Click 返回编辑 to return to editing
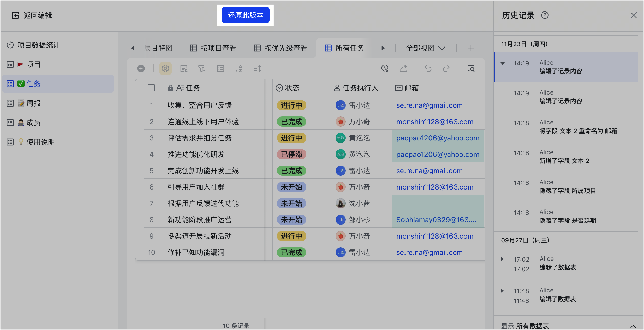The image size is (644, 330). tap(32, 15)
